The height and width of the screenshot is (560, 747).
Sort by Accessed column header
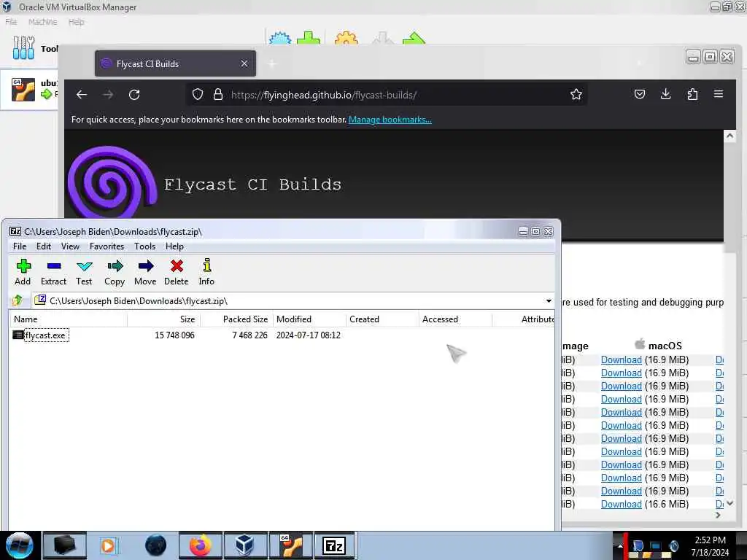click(455, 319)
